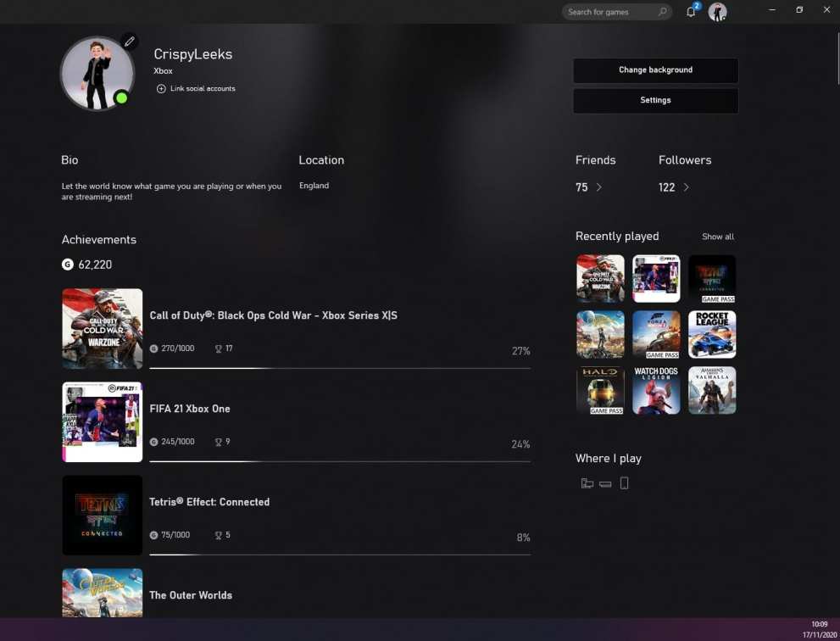Click the Gamerscore G icon
Image resolution: width=840 pixels, height=641 pixels.
(x=68, y=265)
